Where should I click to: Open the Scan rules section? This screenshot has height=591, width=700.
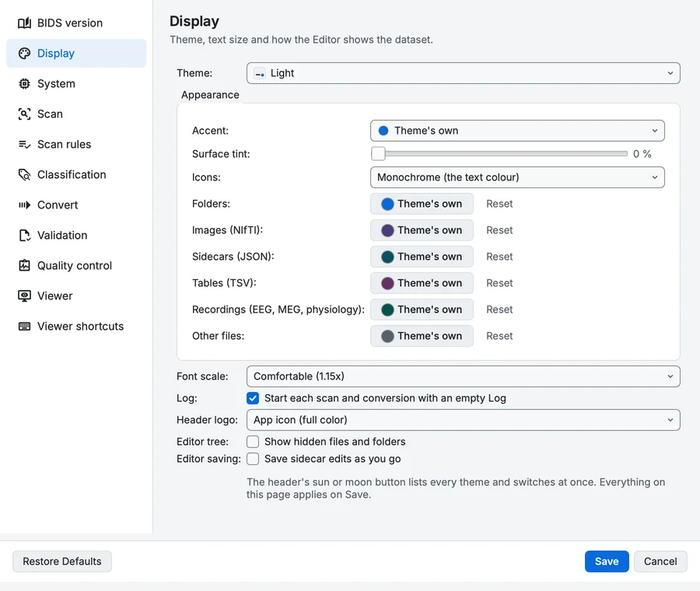click(x=76, y=144)
